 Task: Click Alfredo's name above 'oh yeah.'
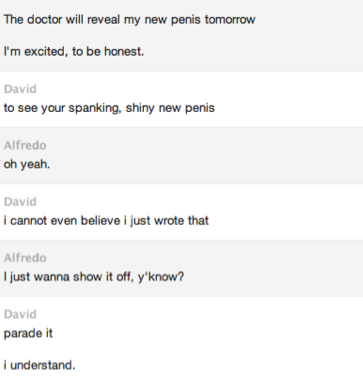click(25, 145)
